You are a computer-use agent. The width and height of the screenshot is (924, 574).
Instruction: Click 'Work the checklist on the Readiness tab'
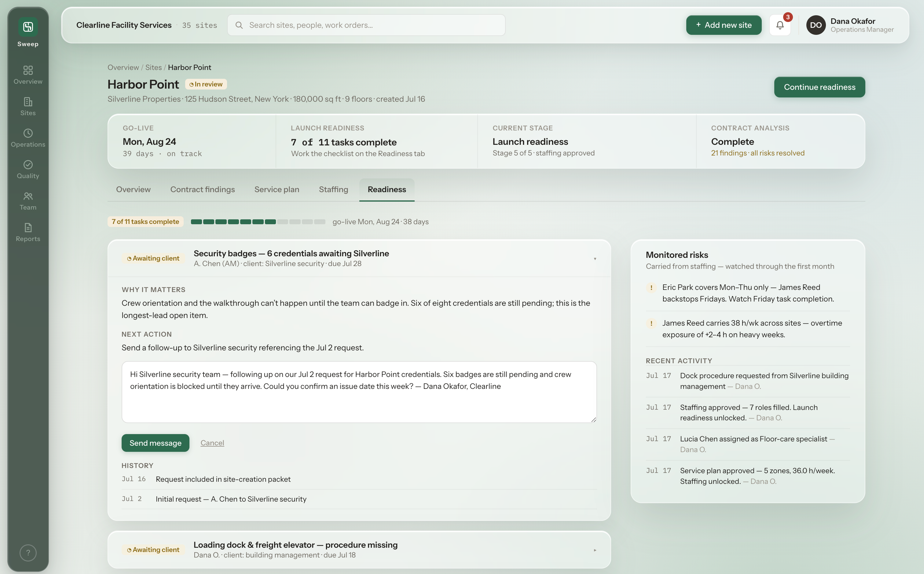[358, 154]
